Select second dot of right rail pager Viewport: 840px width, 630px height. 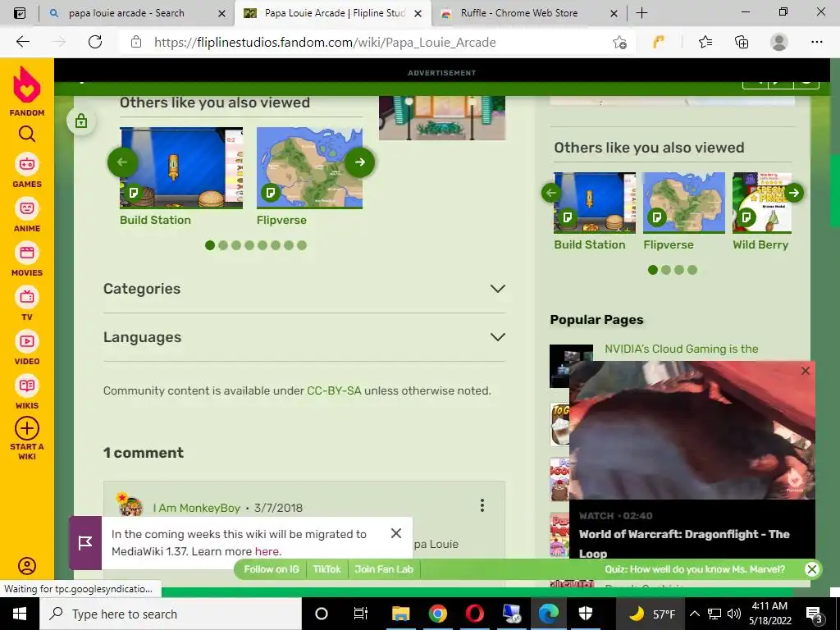coord(666,270)
